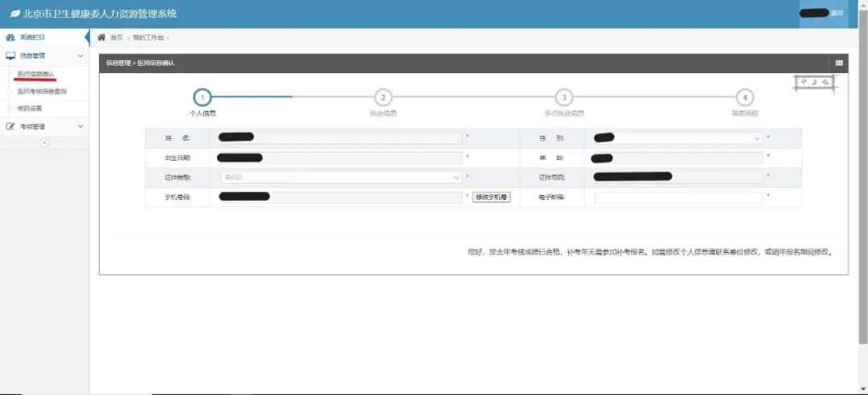Image resolution: width=868 pixels, height=395 pixels.
Task: Click the 出生日期 input field
Action: (x=341, y=158)
